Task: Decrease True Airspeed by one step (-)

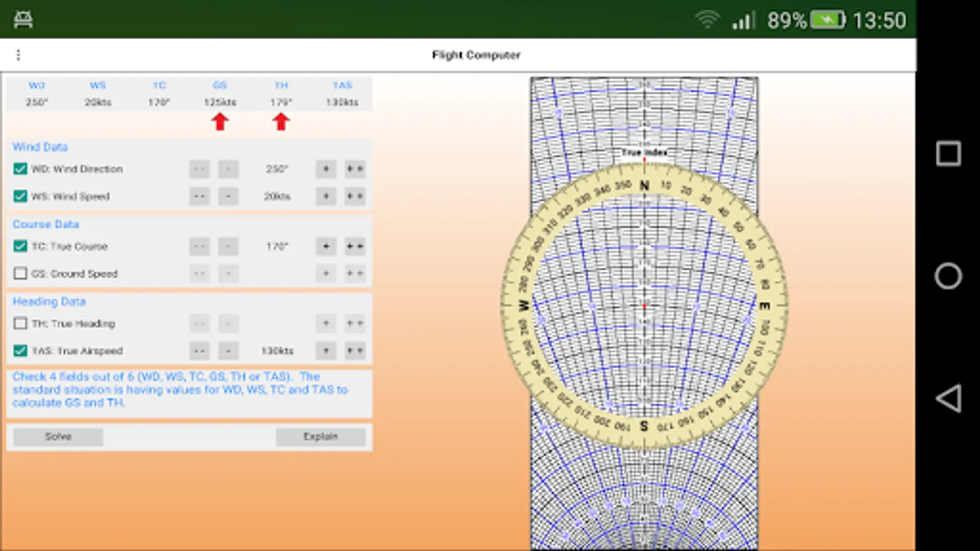Action: 228,351
